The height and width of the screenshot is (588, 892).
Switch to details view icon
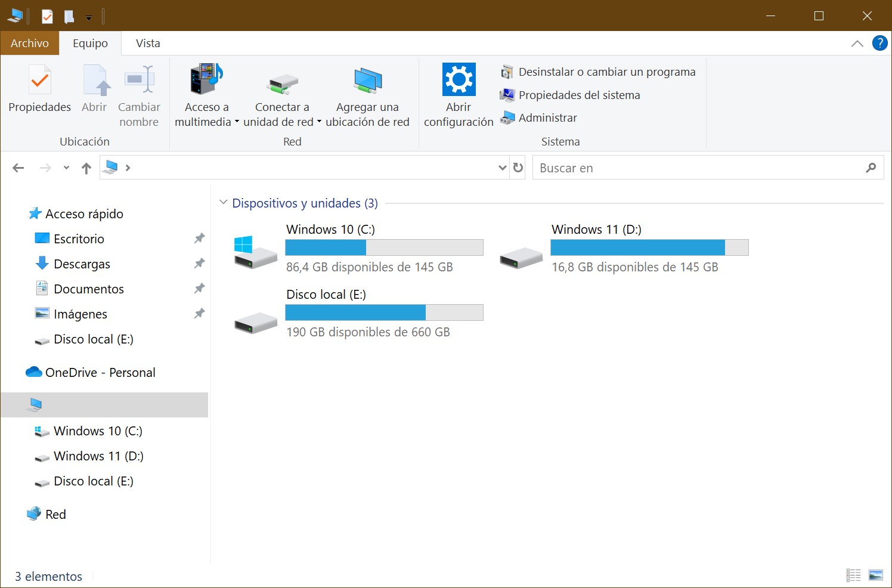[853, 575]
